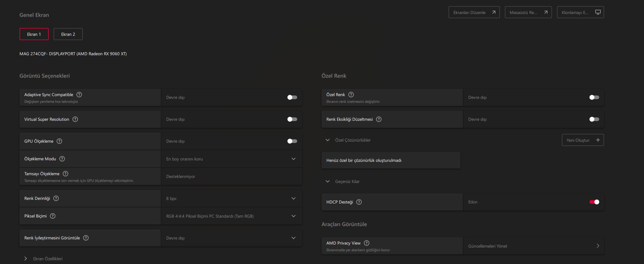Click MAG 274CQF- DISPLAYPORT monitor name
The image size is (644, 264).
73,54
